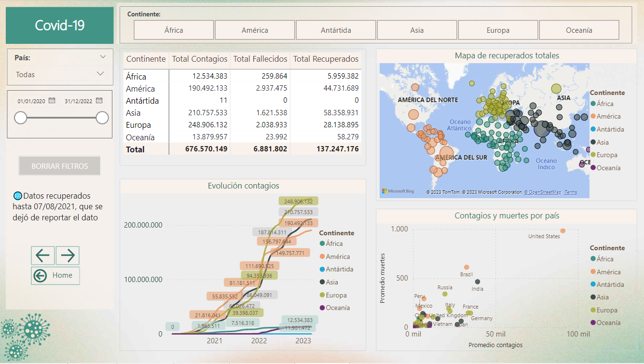Click the Microsoft Bing logo on map
Image resolution: width=644 pixels, height=364 pixels.
pyautogui.click(x=398, y=191)
